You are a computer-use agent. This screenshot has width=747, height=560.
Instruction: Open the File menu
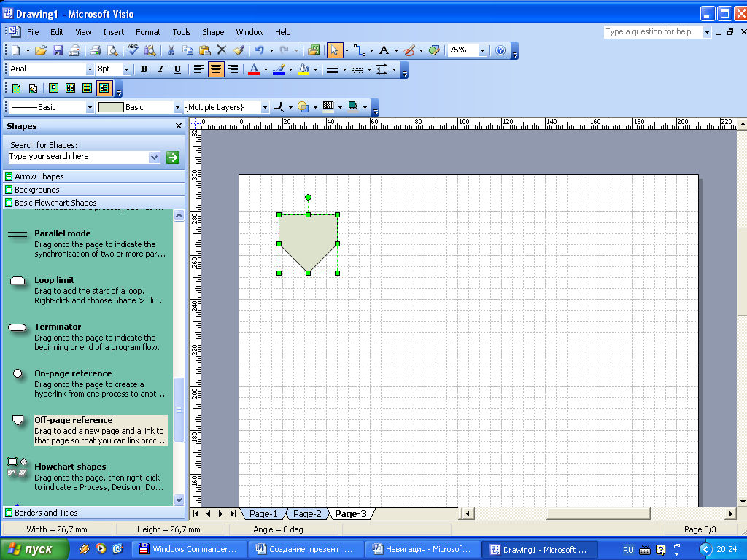point(33,32)
